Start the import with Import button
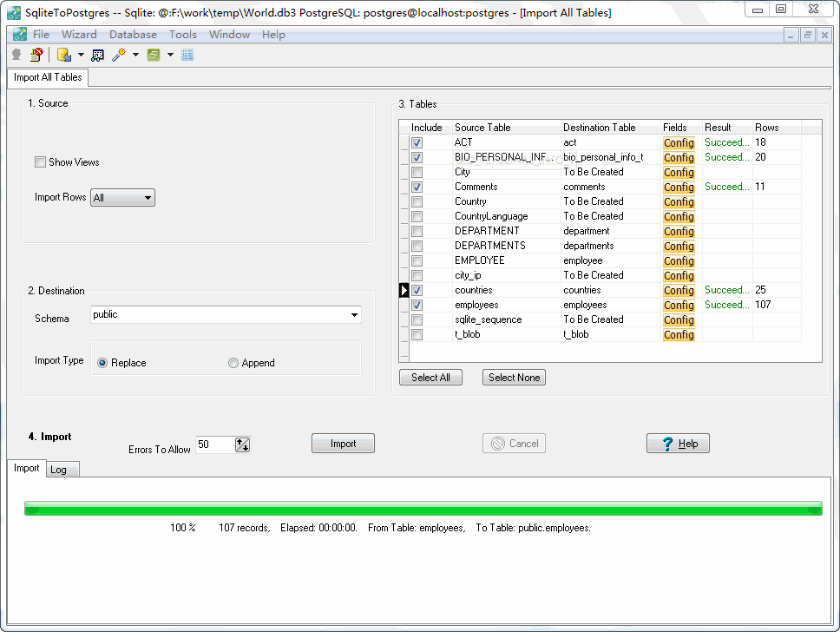The image size is (840, 632). [x=343, y=444]
